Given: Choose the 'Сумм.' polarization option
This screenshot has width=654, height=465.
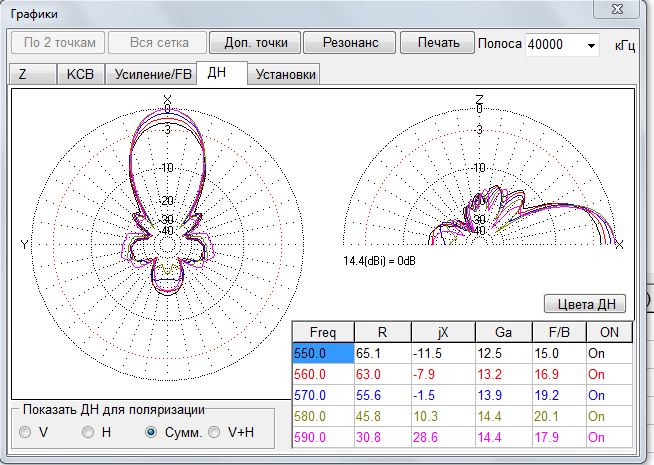Looking at the screenshot, I should click(x=152, y=432).
